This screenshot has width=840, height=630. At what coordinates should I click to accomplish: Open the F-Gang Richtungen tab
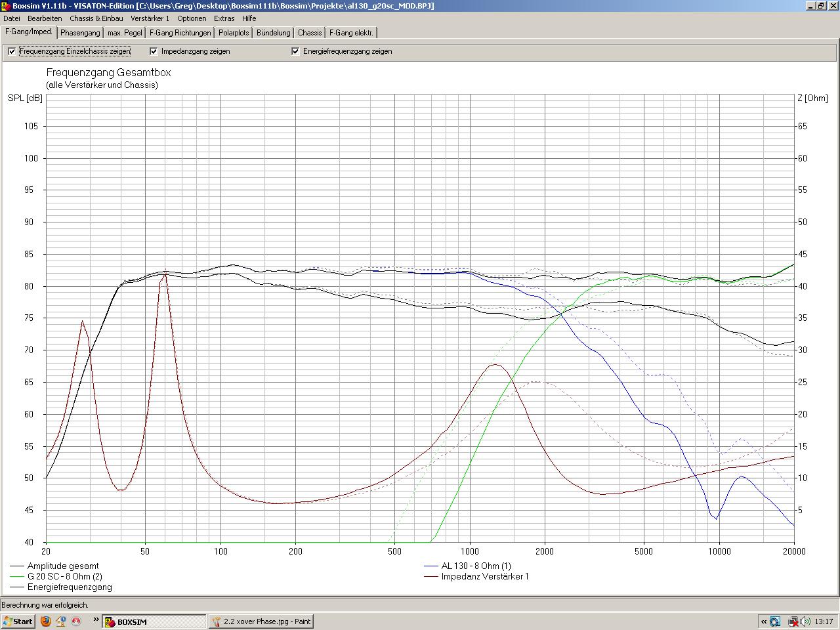pyautogui.click(x=180, y=33)
